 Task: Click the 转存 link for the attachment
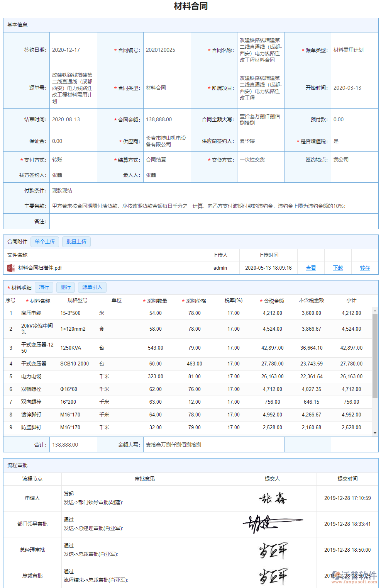pyautogui.click(x=365, y=268)
